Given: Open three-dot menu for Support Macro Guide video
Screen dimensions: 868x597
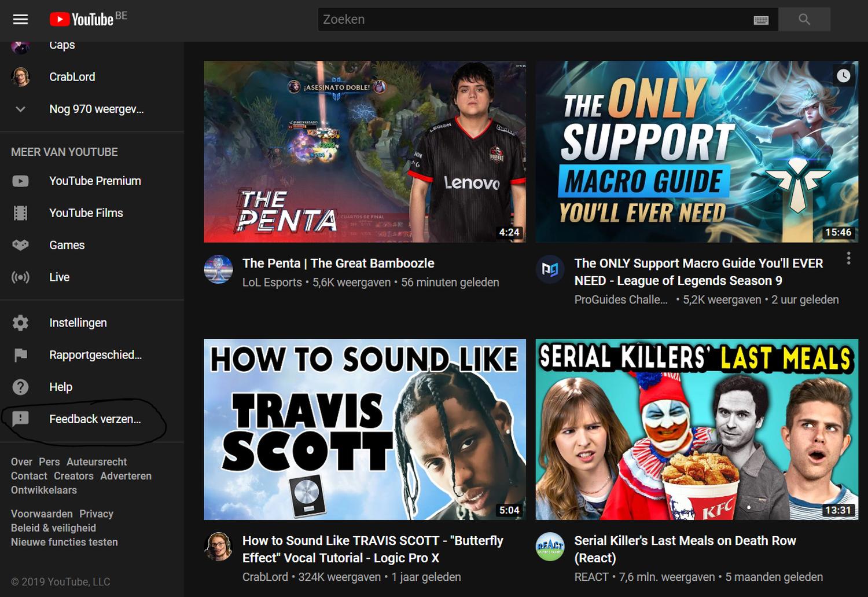Looking at the screenshot, I should tap(848, 258).
